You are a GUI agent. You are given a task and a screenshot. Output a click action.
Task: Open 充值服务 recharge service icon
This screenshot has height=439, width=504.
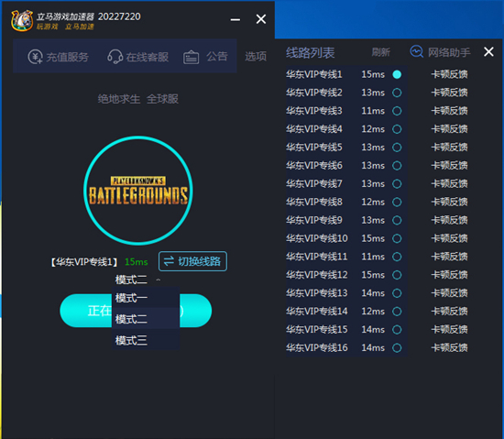tap(35, 57)
